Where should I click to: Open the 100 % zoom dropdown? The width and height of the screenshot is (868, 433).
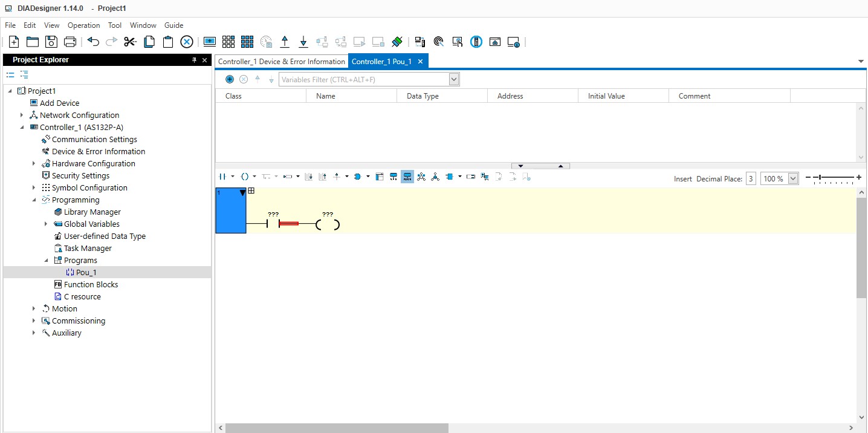(794, 178)
